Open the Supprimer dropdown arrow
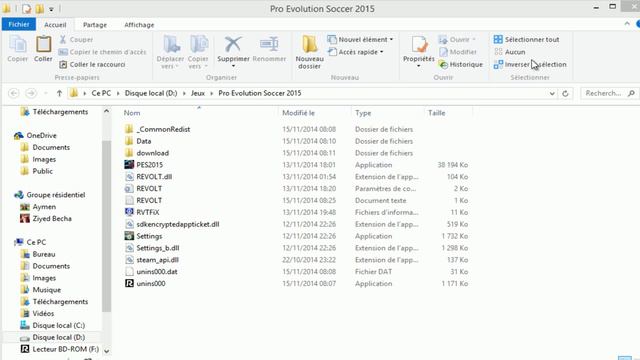The height and width of the screenshot is (360, 640). (x=233, y=67)
